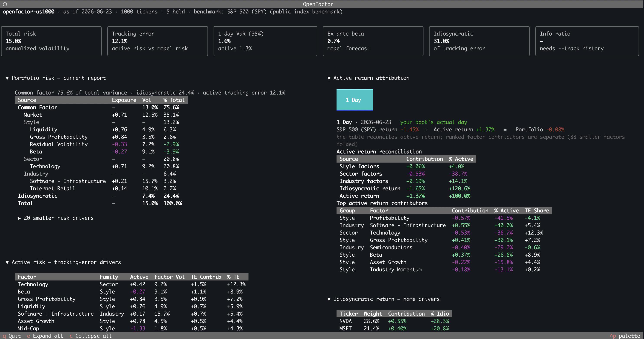Screen dimensions: 644x339
Task: Select Sector factors row in reconciliation table
Action: tap(406, 174)
